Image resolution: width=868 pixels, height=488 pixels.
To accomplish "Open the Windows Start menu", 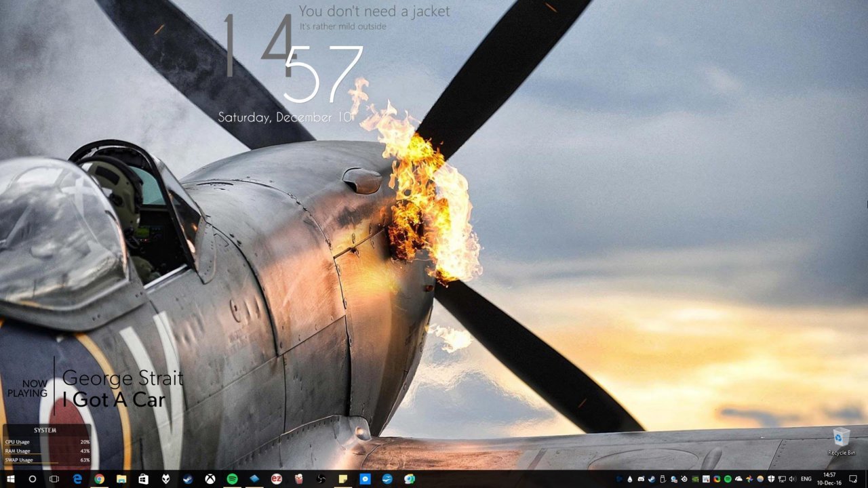I will pyautogui.click(x=10, y=479).
